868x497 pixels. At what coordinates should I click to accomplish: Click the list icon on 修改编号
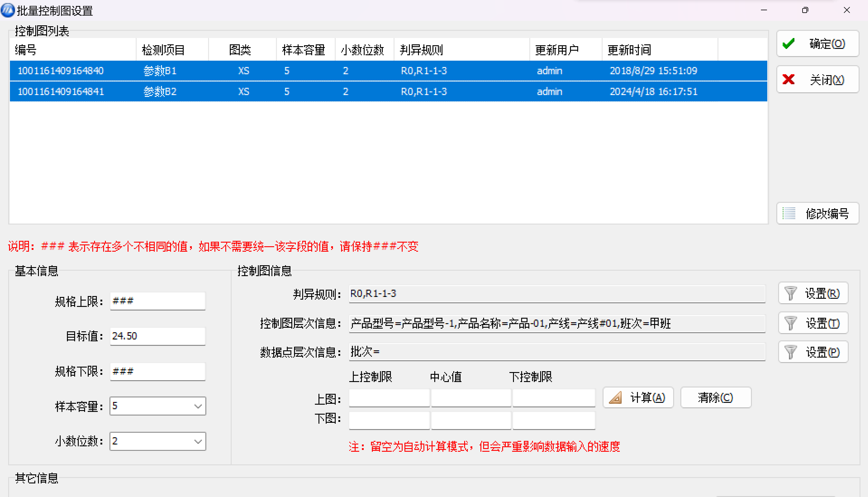click(789, 214)
